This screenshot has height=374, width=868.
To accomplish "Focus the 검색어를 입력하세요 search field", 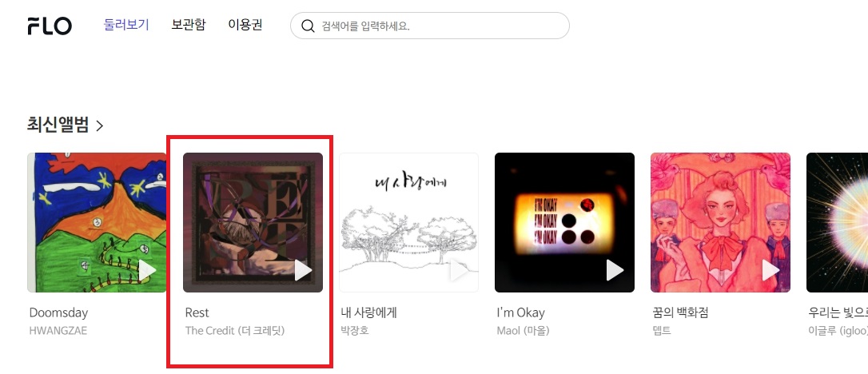I will [x=429, y=26].
